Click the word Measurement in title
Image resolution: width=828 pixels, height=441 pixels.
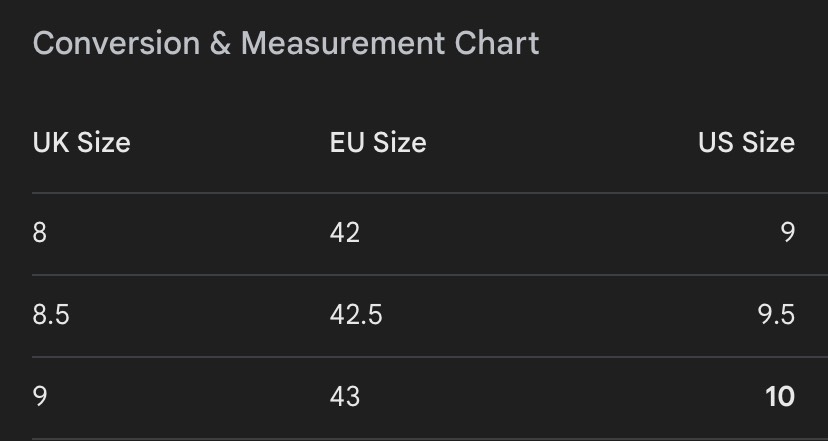point(343,43)
